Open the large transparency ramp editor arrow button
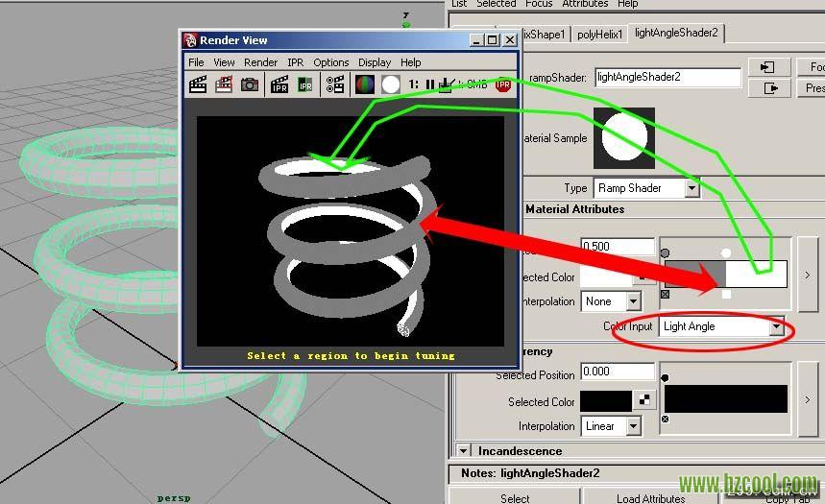The width and height of the screenshot is (825, 504). 808,399
